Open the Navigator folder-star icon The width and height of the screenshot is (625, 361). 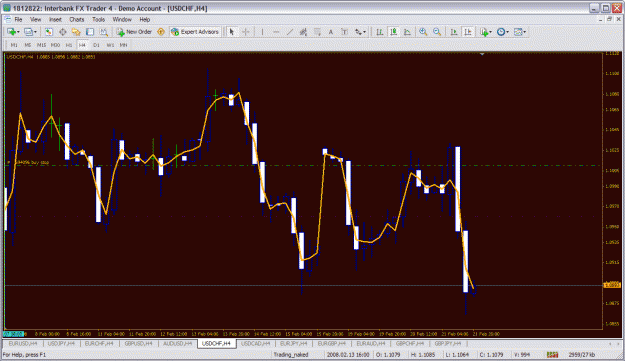coord(76,32)
